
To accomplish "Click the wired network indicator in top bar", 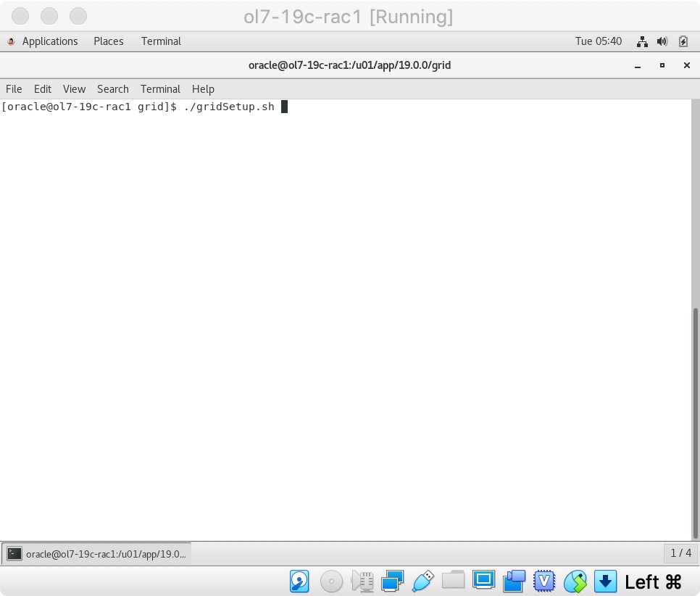I will (642, 41).
